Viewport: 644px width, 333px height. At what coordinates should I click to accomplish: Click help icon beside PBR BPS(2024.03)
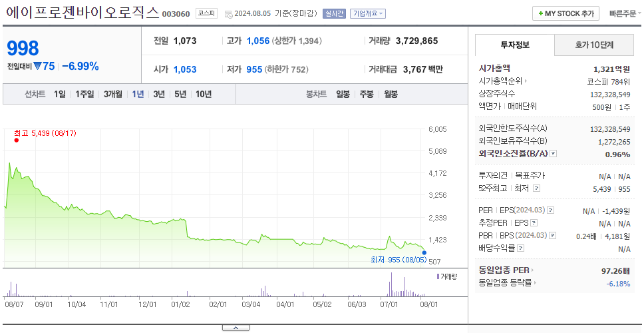click(553, 236)
